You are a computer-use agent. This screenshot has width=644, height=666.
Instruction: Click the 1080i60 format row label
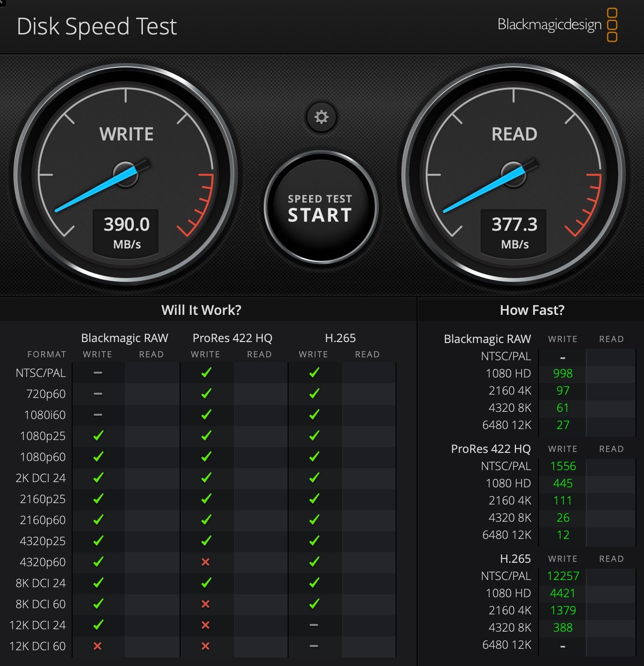pos(45,415)
